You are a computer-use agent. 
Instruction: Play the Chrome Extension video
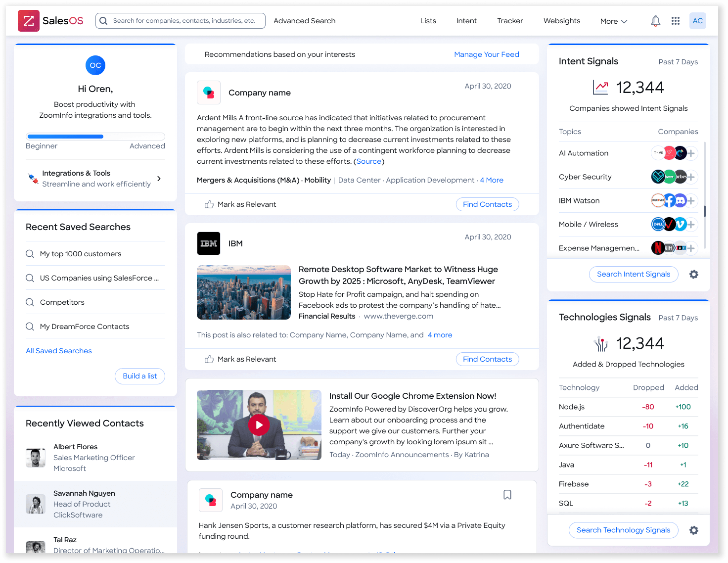point(259,424)
